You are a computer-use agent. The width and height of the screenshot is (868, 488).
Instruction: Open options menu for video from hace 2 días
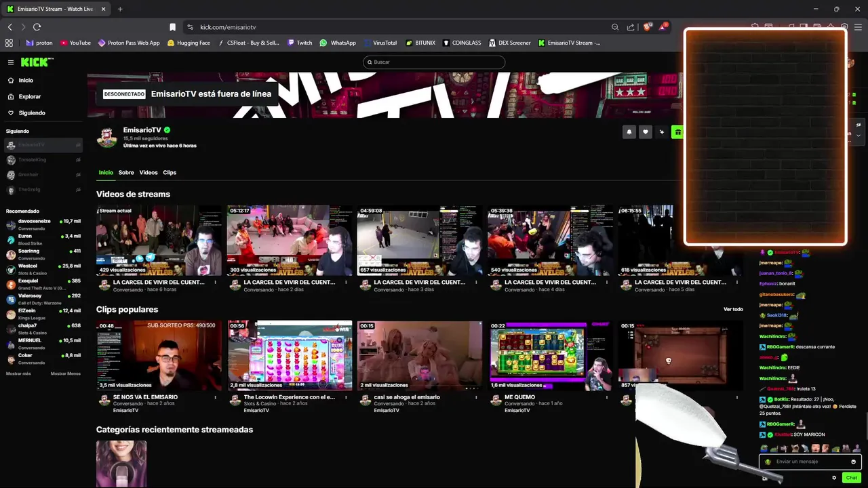(x=346, y=283)
